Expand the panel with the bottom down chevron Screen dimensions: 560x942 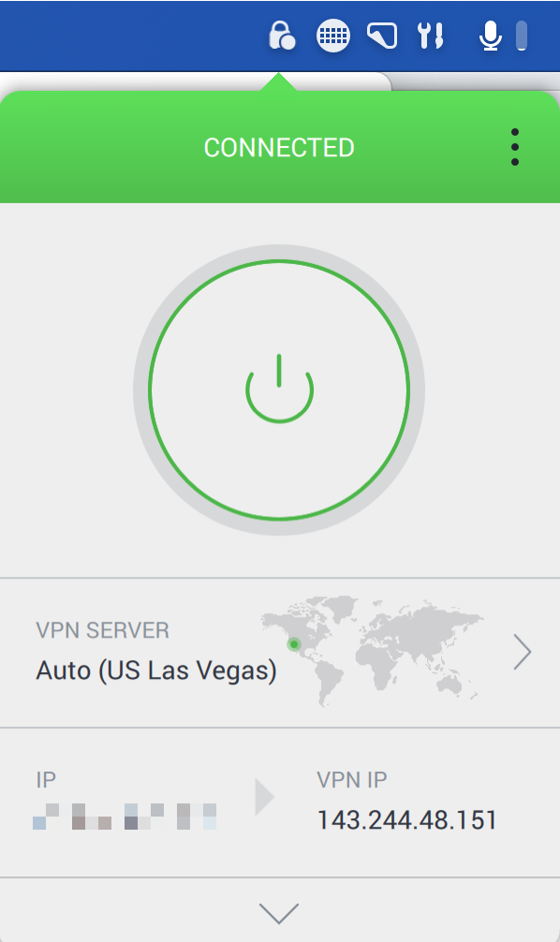[x=279, y=913]
